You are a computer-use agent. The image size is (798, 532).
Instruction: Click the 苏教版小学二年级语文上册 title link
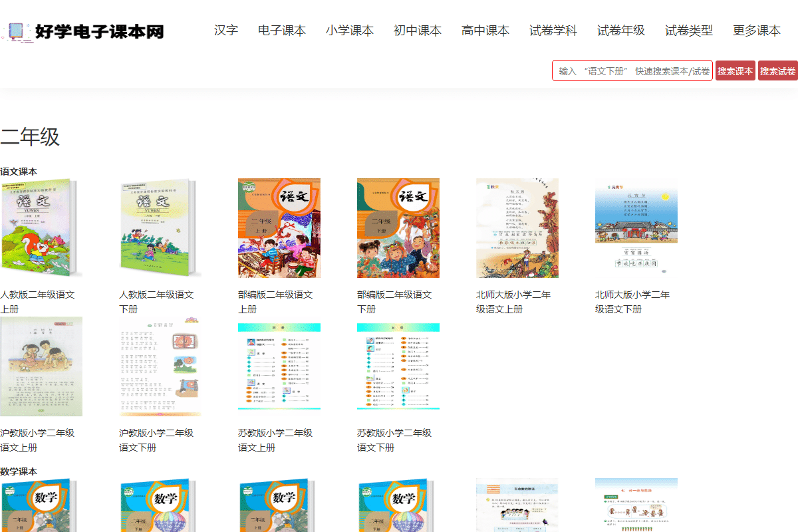point(275,440)
